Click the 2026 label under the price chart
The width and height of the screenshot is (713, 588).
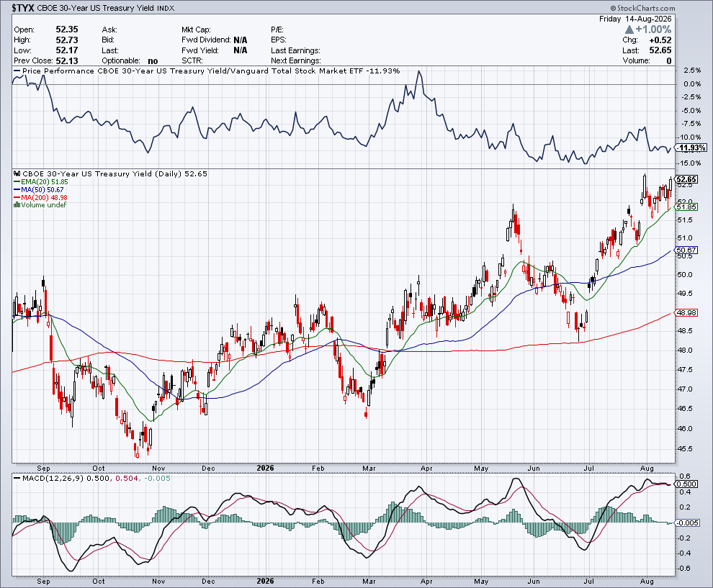point(265,468)
